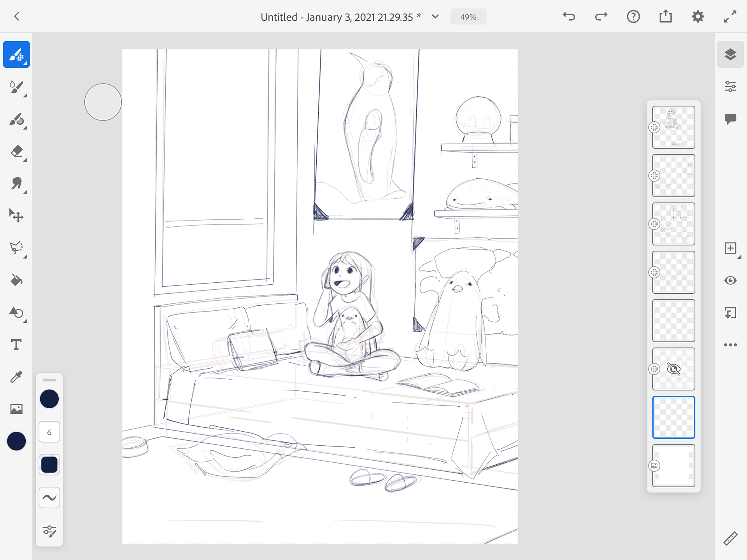Expand the brush settings sliders panel
Image resolution: width=747 pixels, height=560 pixels.
49,530
